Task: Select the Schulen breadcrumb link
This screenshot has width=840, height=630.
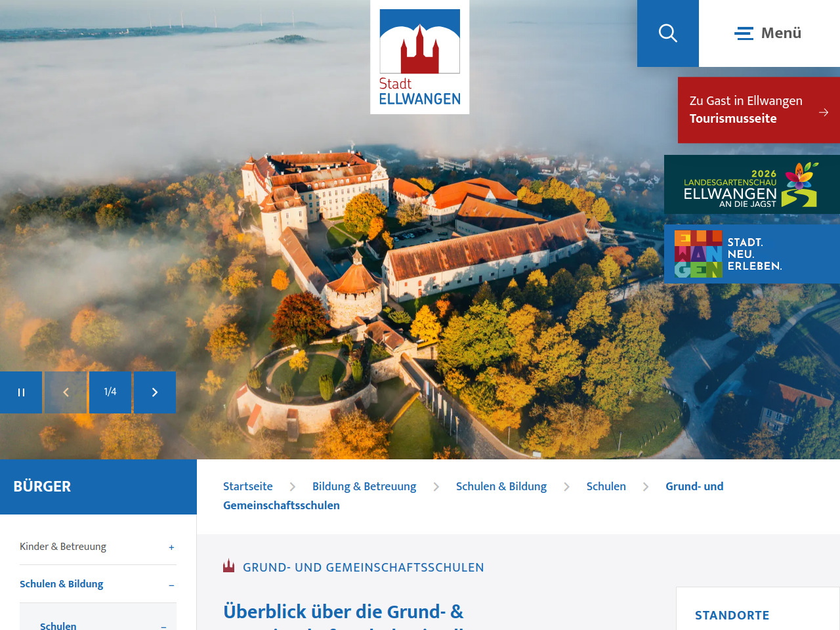Action: click(606, 486)
